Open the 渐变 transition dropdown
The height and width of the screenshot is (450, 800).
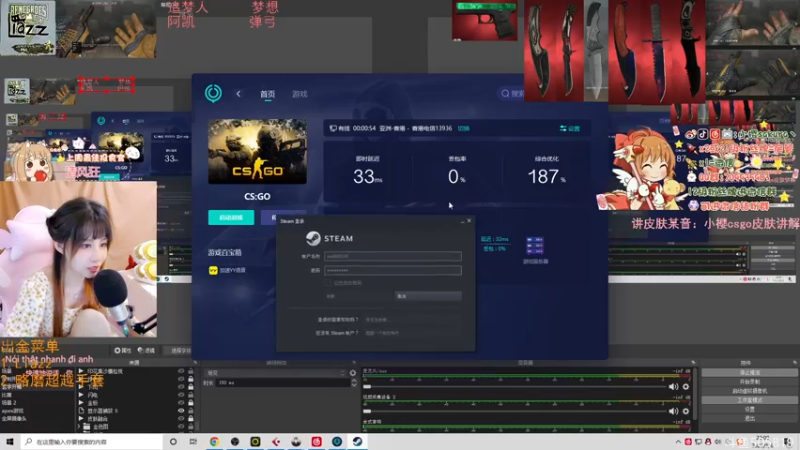[x=275, y=373]
